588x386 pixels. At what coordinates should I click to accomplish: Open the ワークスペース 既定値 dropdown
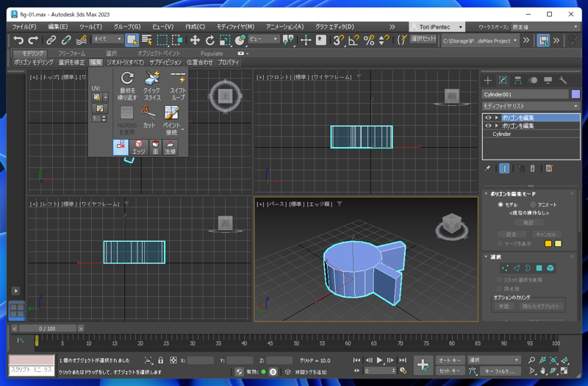coord(545,27)
